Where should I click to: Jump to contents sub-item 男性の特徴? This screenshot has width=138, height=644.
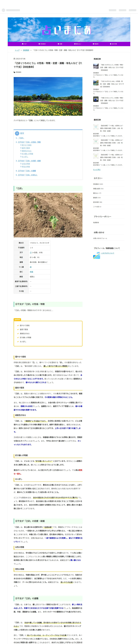(x=26, y=167)
